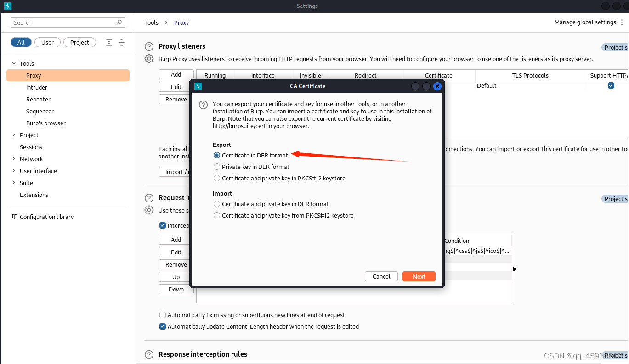Click Proxy in the breadcrumb
The height and width of the screenshot is (364, 629).
pyautogui.click(x=181, y=22)
